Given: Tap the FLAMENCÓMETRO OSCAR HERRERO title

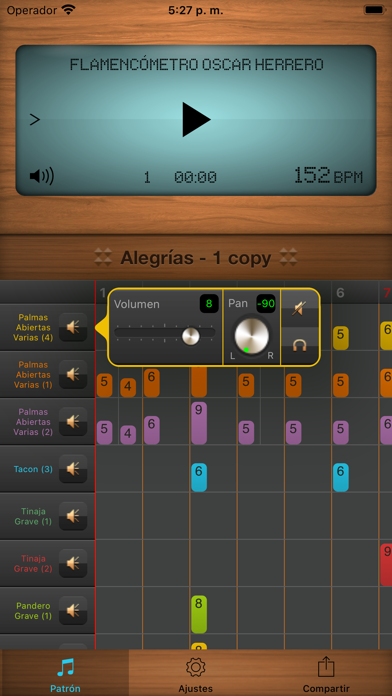Looking at the screenshot, I should (196, 65).
